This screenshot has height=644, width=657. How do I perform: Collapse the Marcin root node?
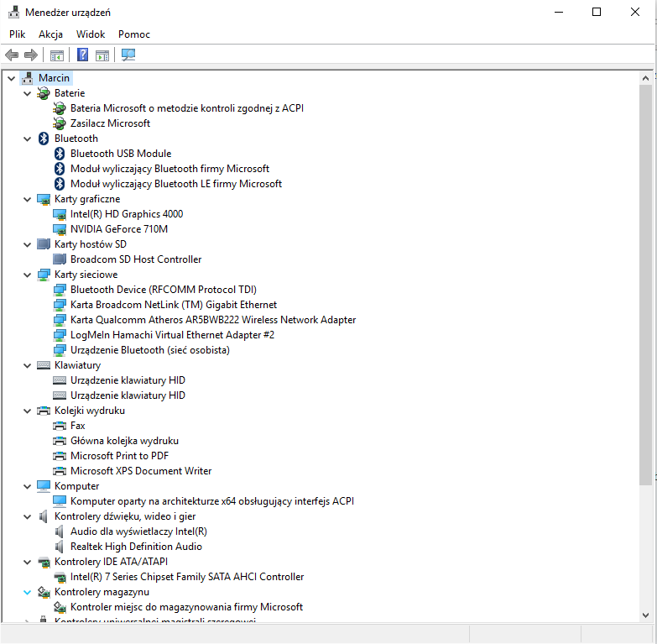coord(11,78)
